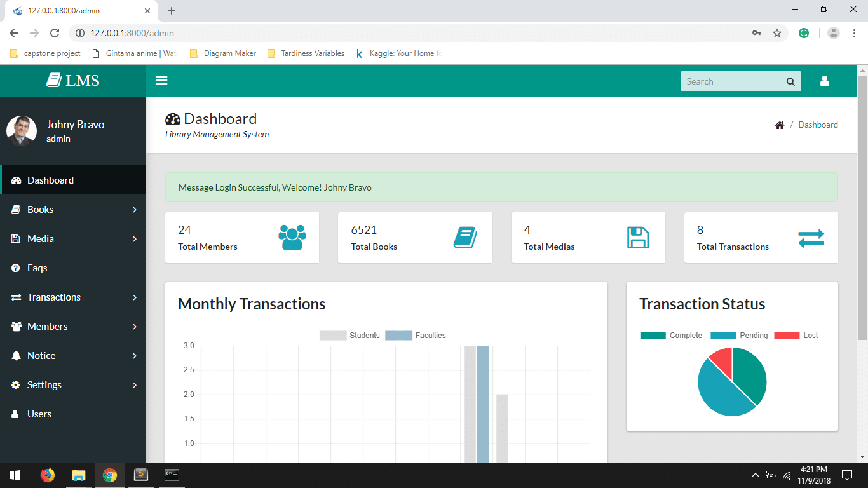Expand the Books submenu chevron
This screenshot has width=868, height=488.
134,209
